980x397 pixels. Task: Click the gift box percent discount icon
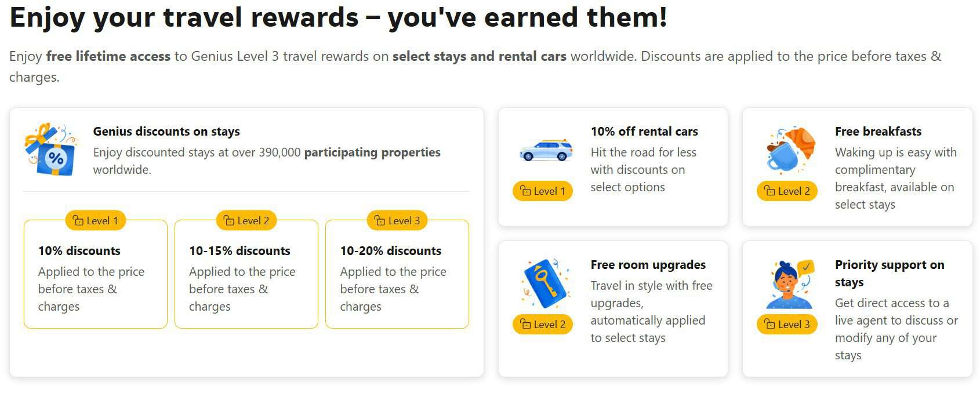coord(51,150)
